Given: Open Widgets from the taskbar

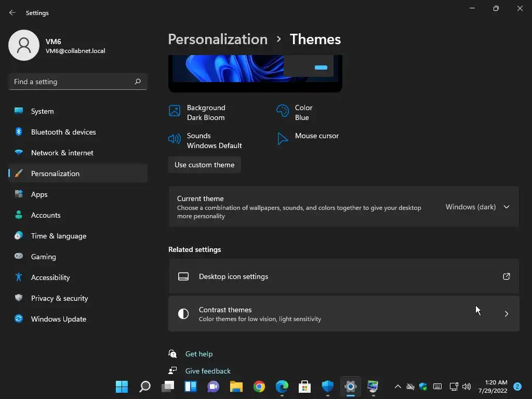Looking at the screenshot, I should pos(190,387).
